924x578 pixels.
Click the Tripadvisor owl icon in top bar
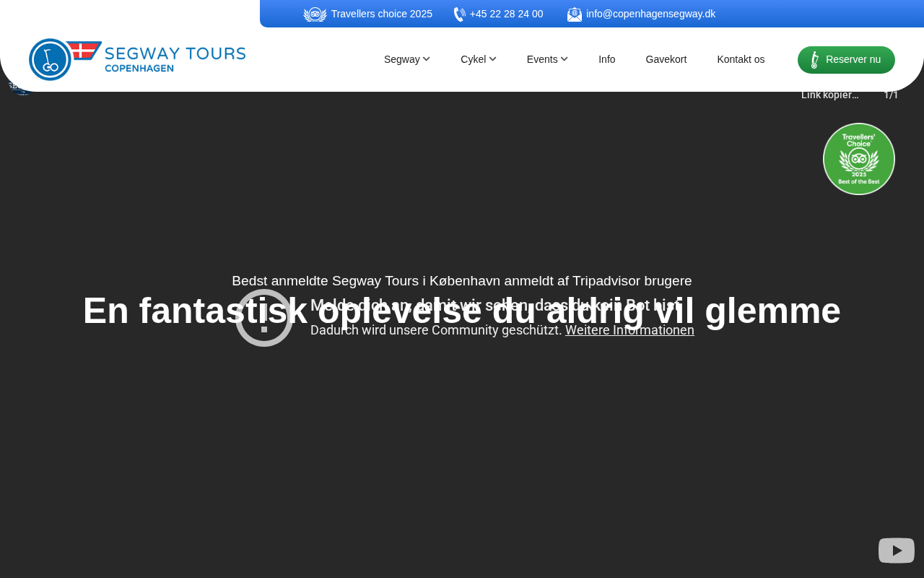pyautogui.click(x=315, y=14)
